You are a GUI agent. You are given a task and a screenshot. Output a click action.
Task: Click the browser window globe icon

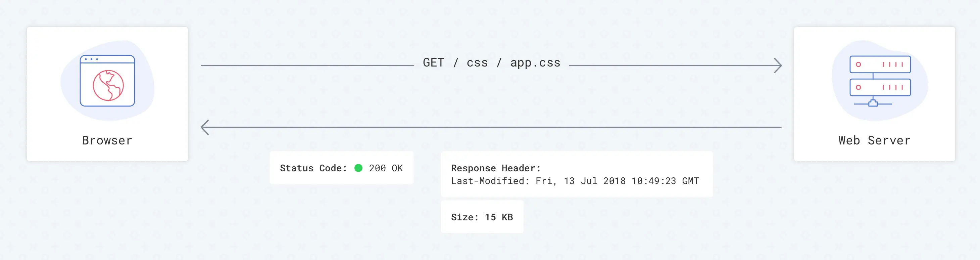point(107,81)
